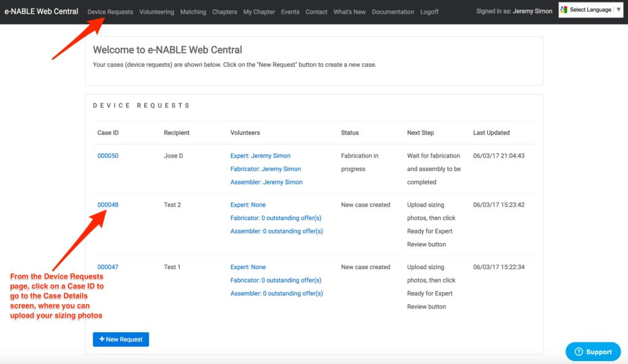Image resolution: width=628 pixels, height=364 pixels.
Task: Click Assembler offers link for Test 1
Action: pyautogui.click(x=277, y=293)
